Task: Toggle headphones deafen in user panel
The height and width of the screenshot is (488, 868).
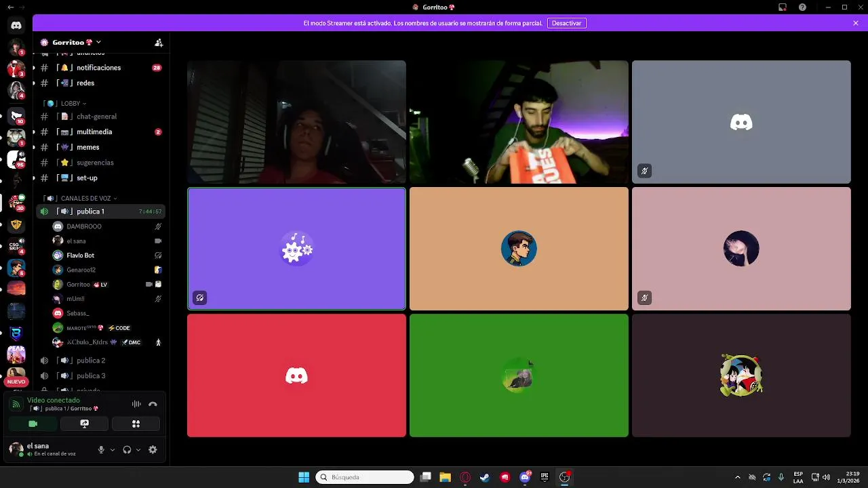Action: (127, 449)
